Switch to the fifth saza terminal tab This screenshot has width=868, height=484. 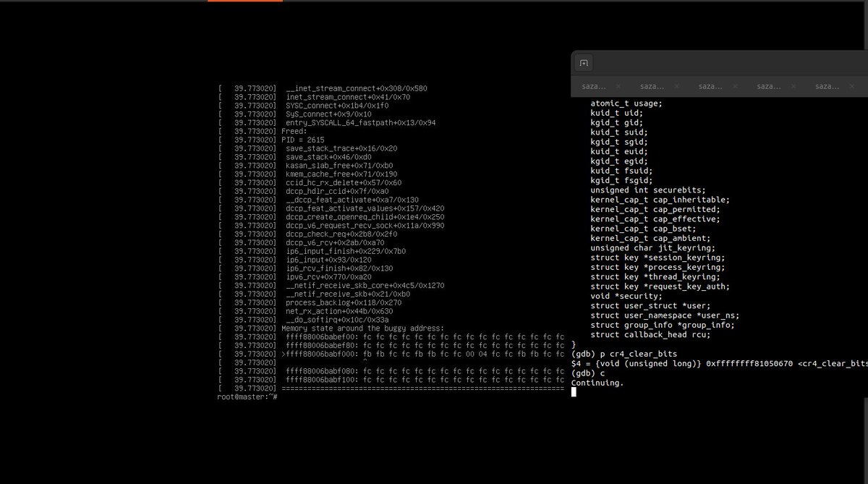[827, 86]
